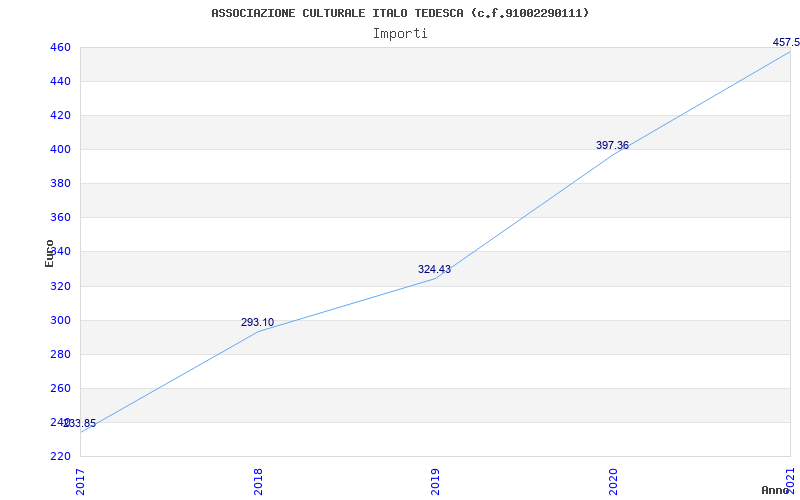Select the 233.85 data label
Viewport: 800px width, 500px height.
point(80,423)
